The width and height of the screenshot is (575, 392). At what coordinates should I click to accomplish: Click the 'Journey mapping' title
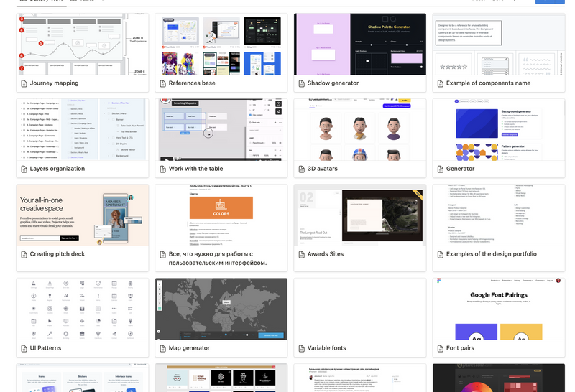tap(55, 83)
